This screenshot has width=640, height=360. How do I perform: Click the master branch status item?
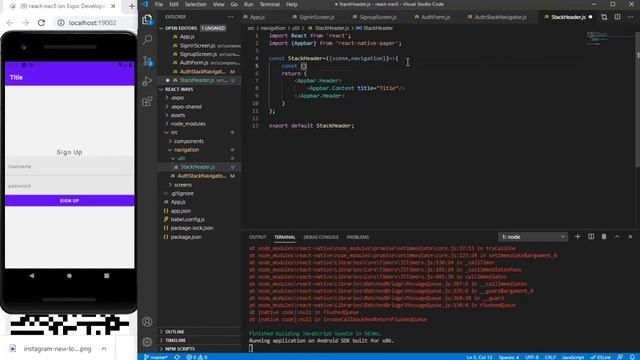[x=156, y=357]
